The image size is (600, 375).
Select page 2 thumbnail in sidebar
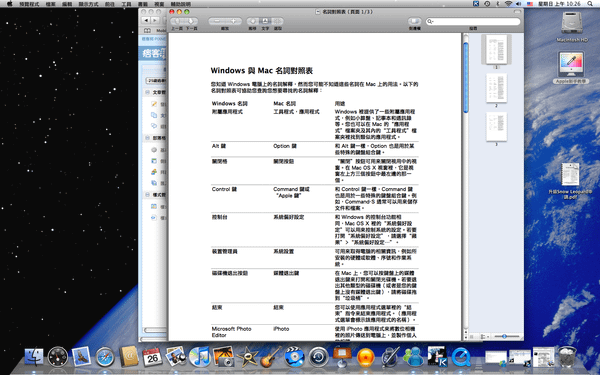[x=496, y=88]
